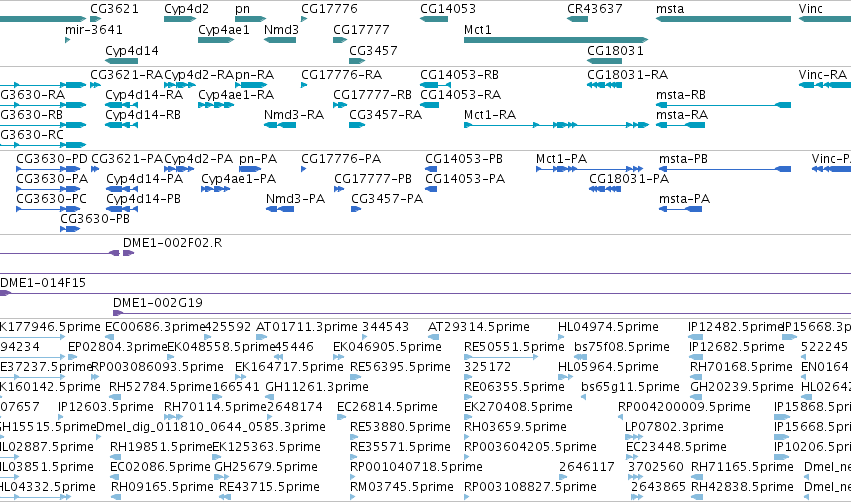Select the msta-PB protein feature
The image size is (851, 502).
coord(725,169)
